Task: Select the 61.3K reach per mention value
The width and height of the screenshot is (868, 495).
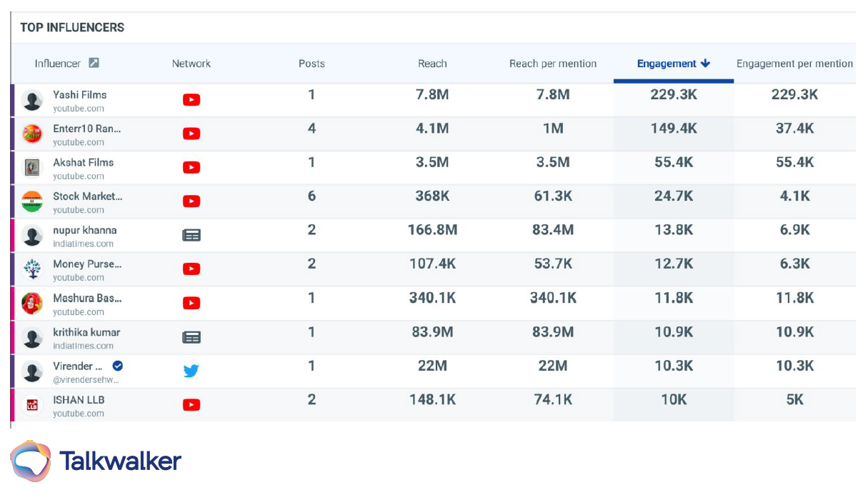Action: pyautogui.click(x=553, y=196)
